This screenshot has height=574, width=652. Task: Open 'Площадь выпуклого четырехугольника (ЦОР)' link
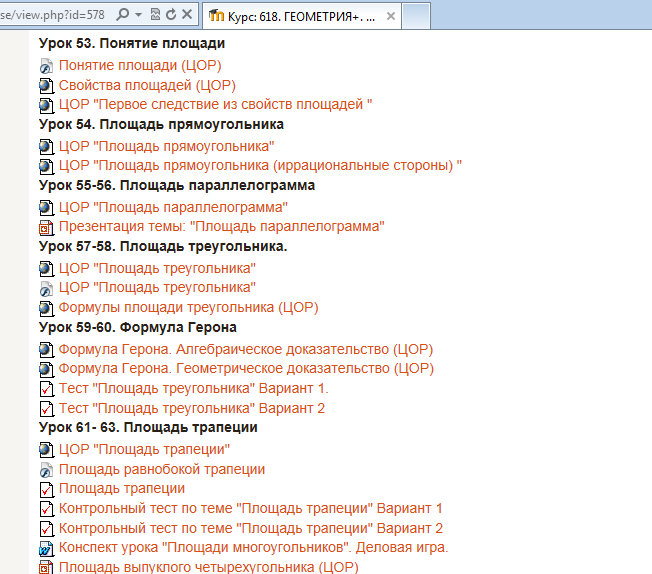209,567
